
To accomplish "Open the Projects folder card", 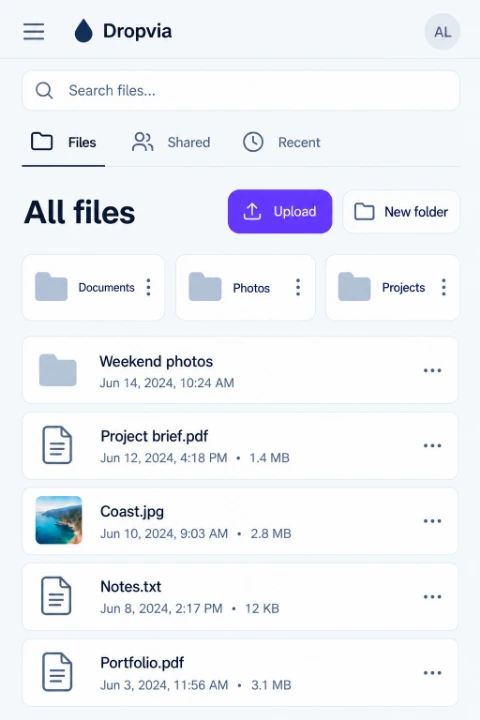I will [392, 287].
